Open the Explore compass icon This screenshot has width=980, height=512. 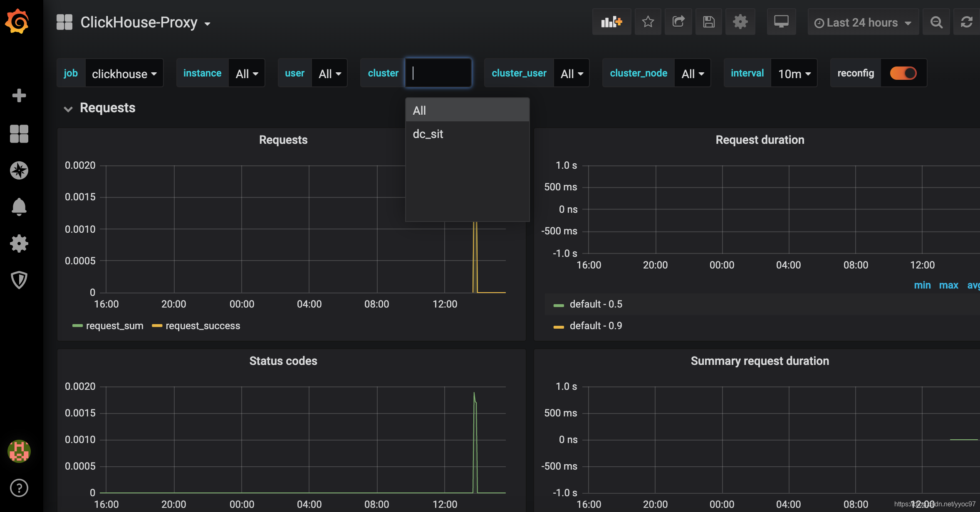tap(19, 170)
